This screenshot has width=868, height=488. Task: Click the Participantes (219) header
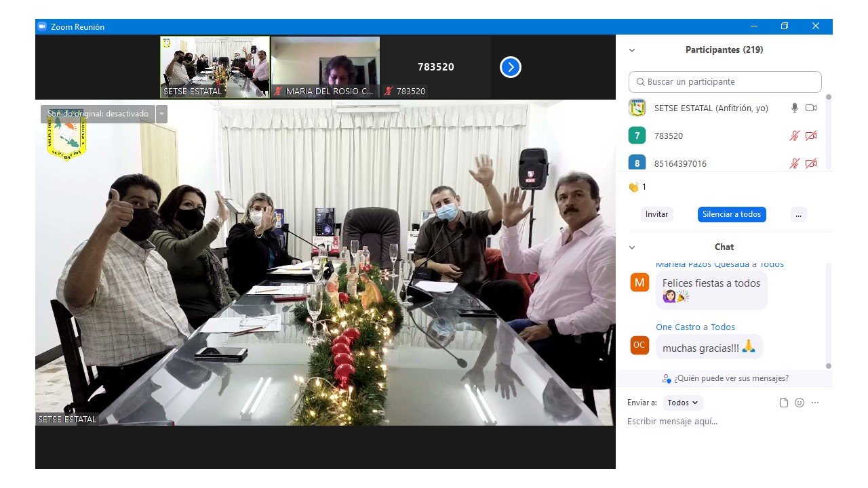point(724,50)
